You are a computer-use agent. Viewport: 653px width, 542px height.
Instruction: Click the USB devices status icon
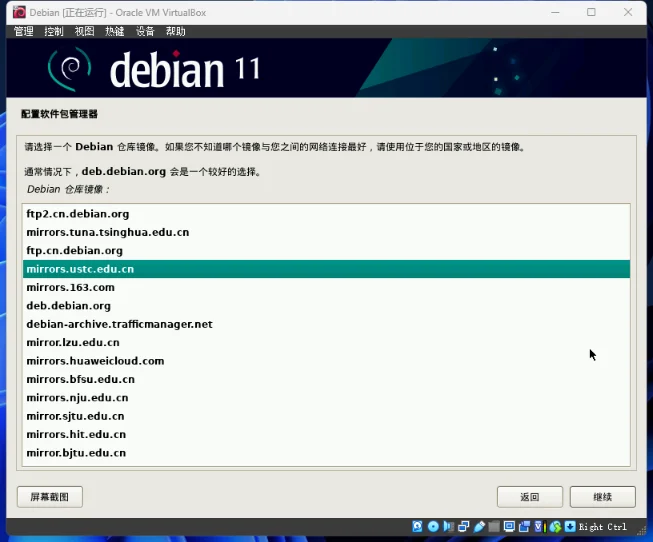click(x=479, y=527)
